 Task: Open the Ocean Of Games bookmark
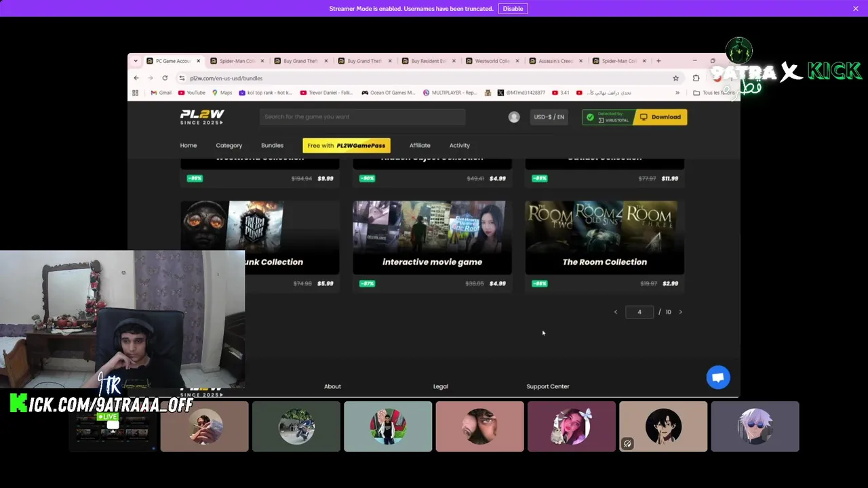click(388, 93)
